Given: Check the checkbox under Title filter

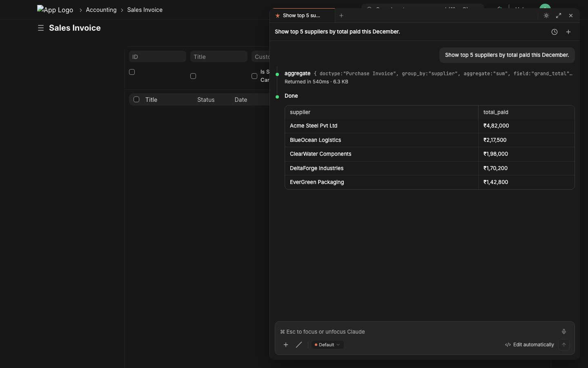Looking at the screenshot, I should (193, 76).
